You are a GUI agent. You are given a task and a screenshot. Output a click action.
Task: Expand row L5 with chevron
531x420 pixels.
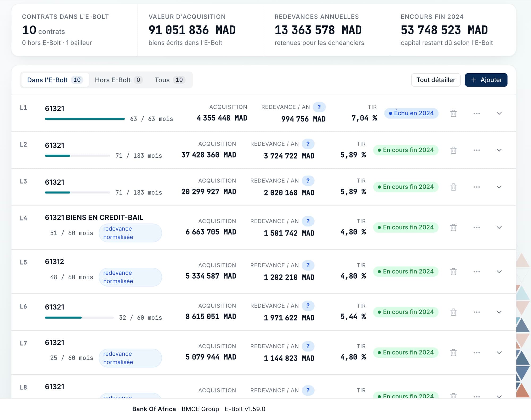click(x=499, y=271)
